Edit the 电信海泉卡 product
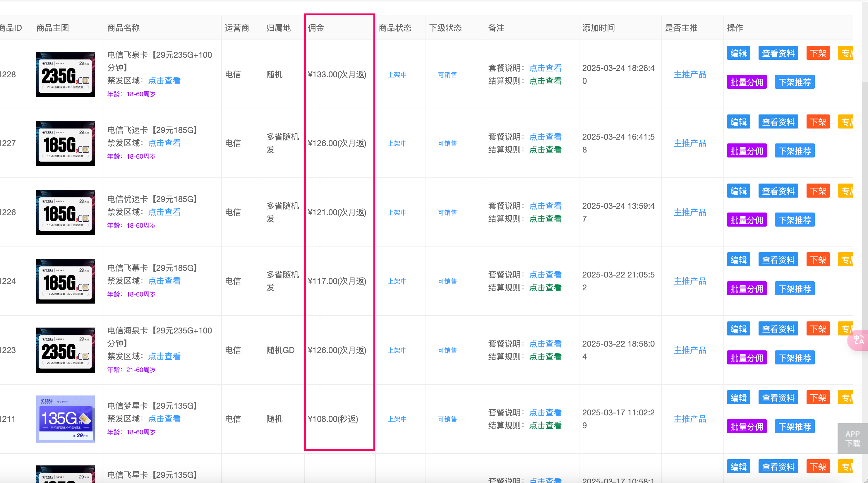Image resolution: width=868 pixels, height=483 pixels. [x=738, y=329]
